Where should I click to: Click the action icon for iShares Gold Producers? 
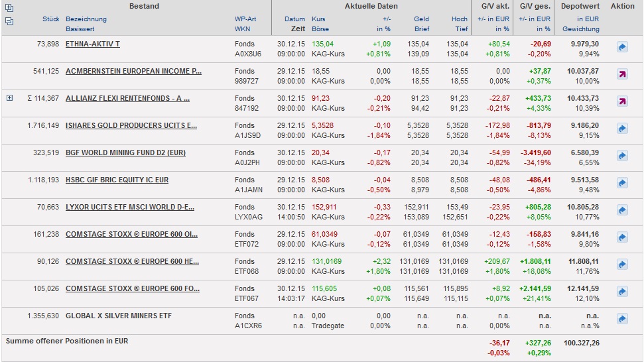[622, 129]
